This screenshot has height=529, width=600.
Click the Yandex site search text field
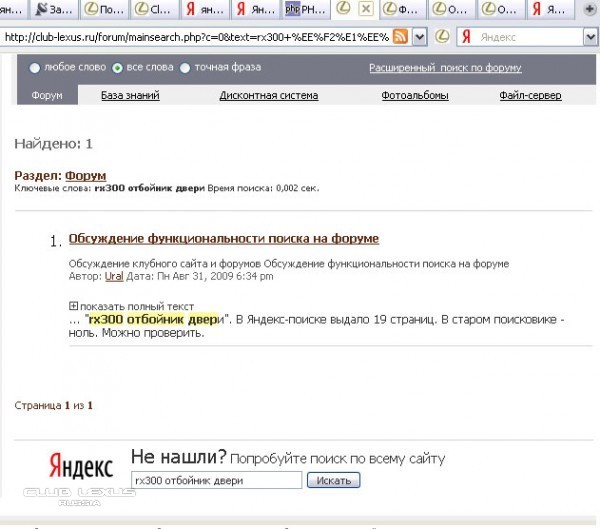click(216, 480)
